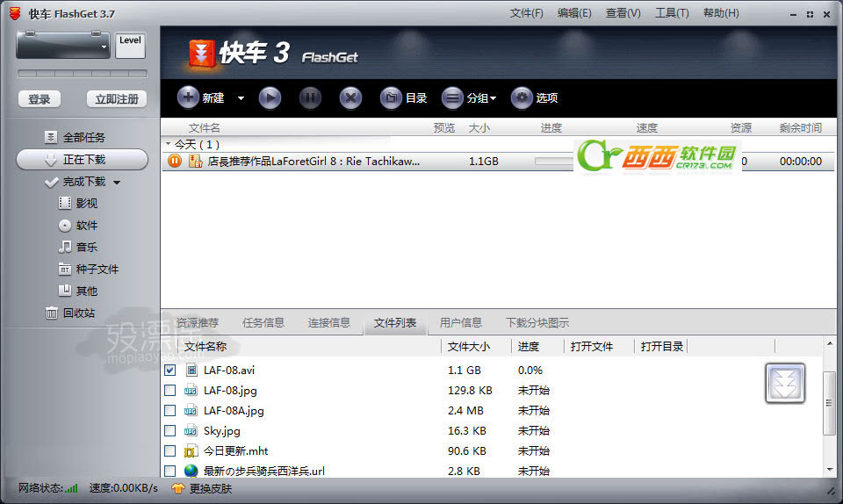Click the 登录 login button
Image resolution: width=843 pixels, height=504 pixels.
tap(40, 99)
